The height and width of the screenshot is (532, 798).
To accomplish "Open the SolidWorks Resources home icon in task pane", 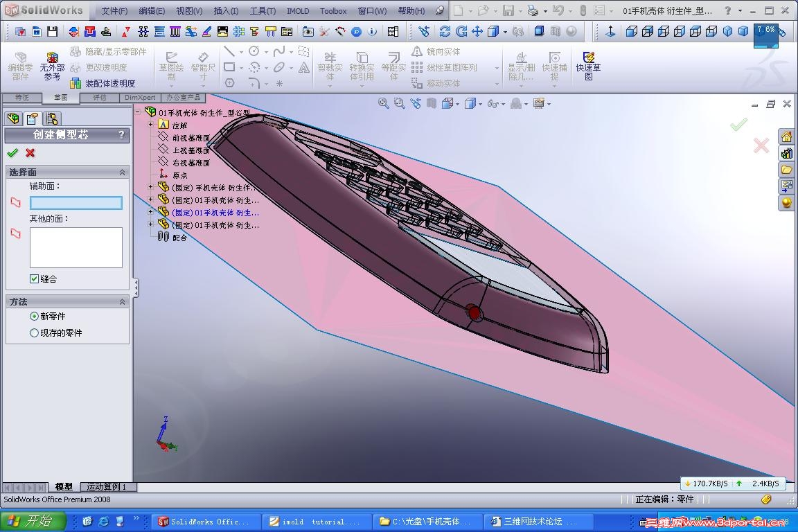I will tap(787, 136).
